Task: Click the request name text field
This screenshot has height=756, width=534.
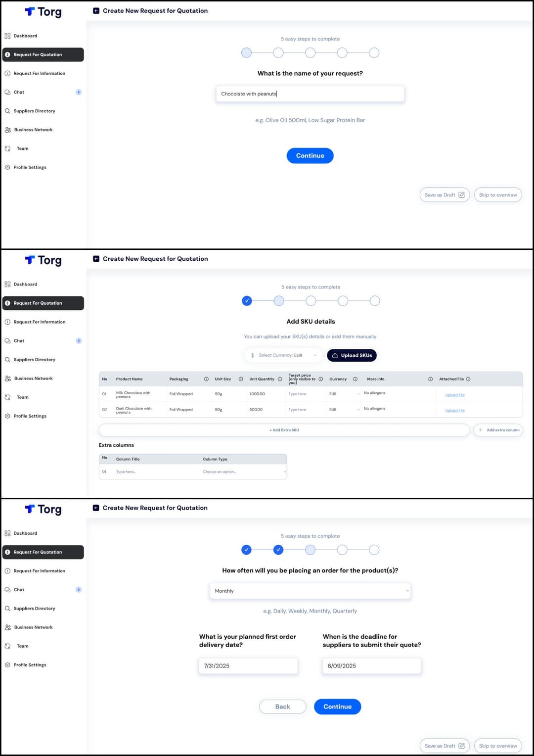Action: click(310, 94)
